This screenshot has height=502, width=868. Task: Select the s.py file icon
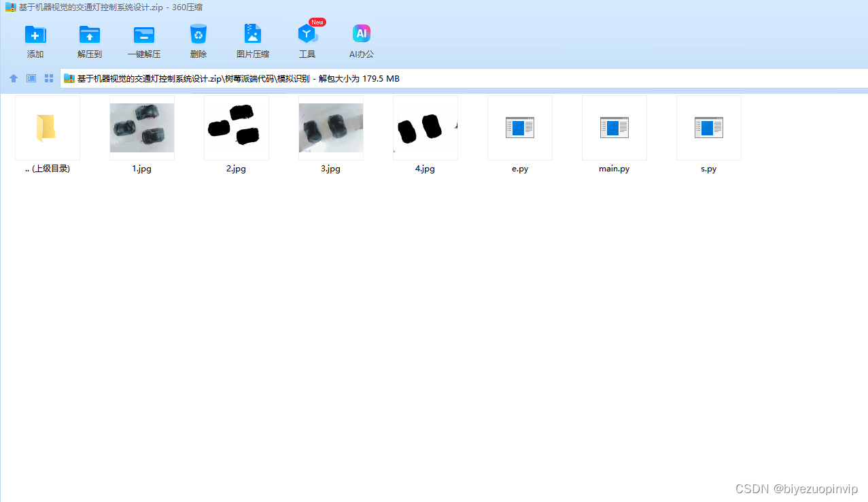709,127
